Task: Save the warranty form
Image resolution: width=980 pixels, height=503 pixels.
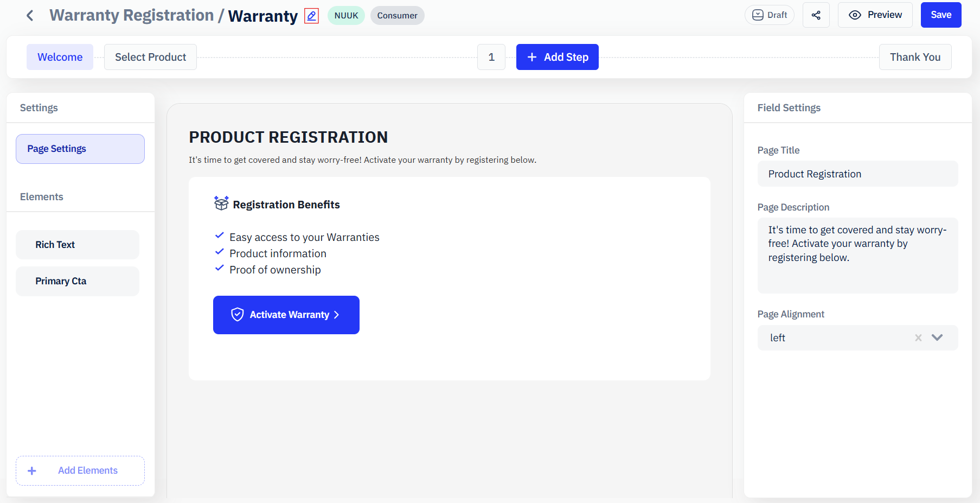Action: [x=941, y=15]
